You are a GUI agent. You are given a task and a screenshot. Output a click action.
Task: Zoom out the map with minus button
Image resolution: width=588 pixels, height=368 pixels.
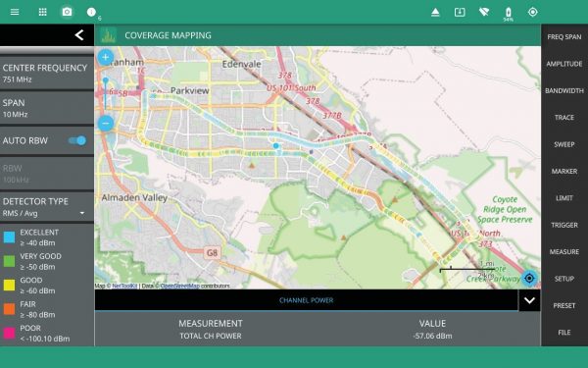point(106,124)
